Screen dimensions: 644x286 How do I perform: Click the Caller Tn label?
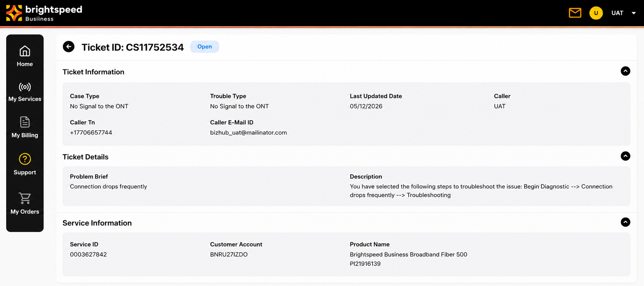[82, 122]
